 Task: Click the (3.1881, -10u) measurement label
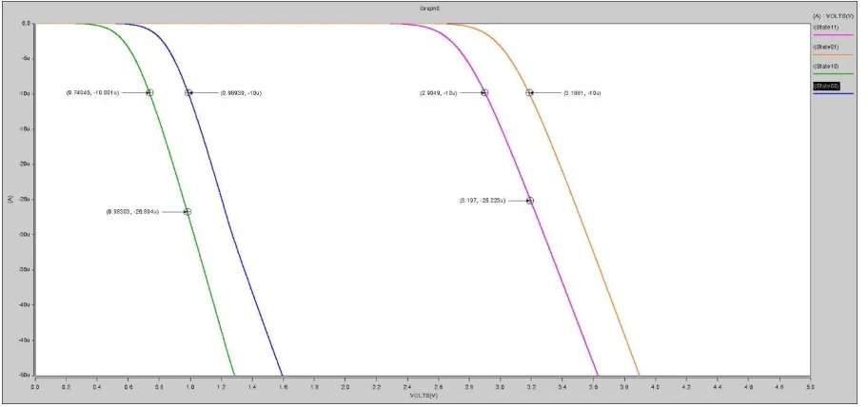pyautogui.click(x=582, y=93)
